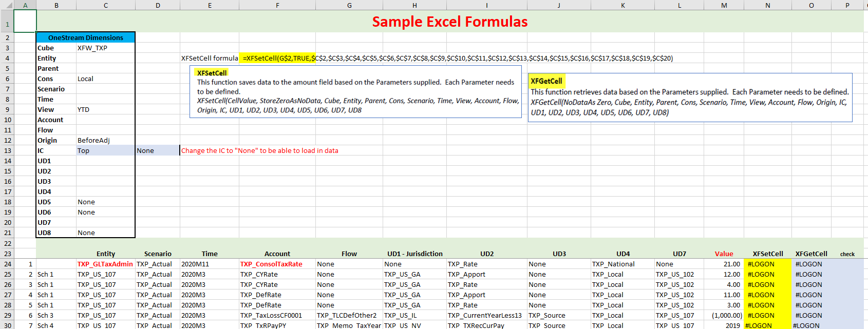Click the Select All corner of the grid
The width and height of the screenshot is (868, 329).
click(x=7, y=5)
